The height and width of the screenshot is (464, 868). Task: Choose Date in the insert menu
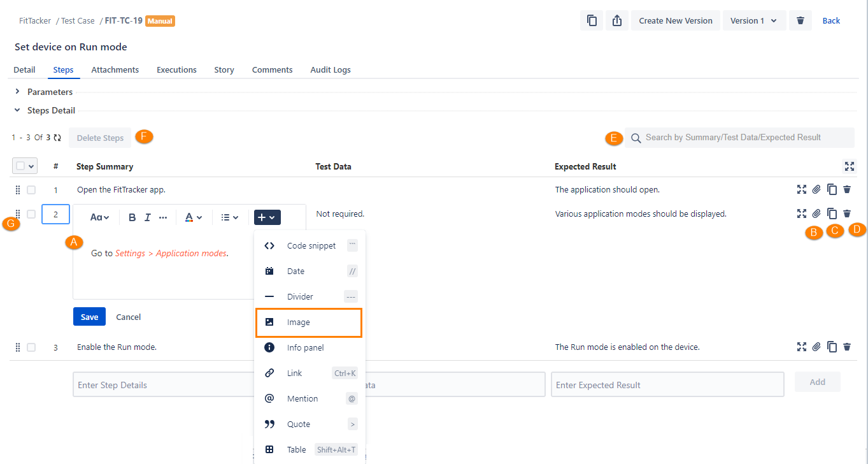pyautogui.click(x=310, y=271)
